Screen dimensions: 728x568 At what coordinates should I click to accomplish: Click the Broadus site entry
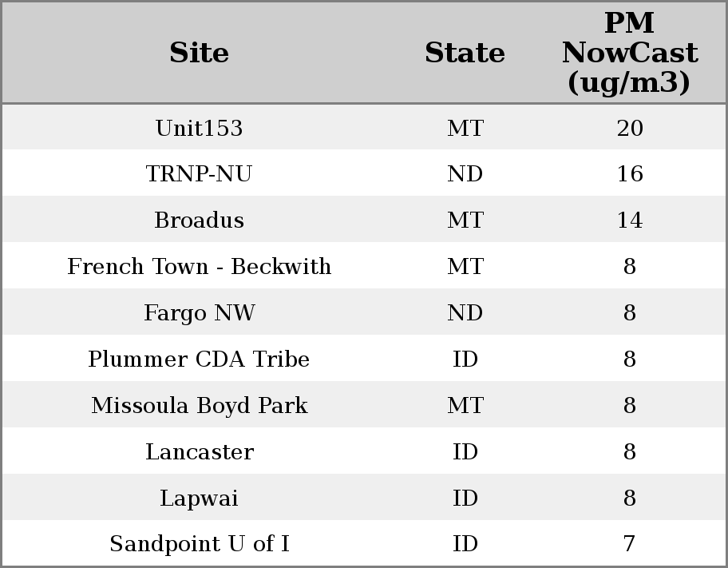[x=199, y=220]
